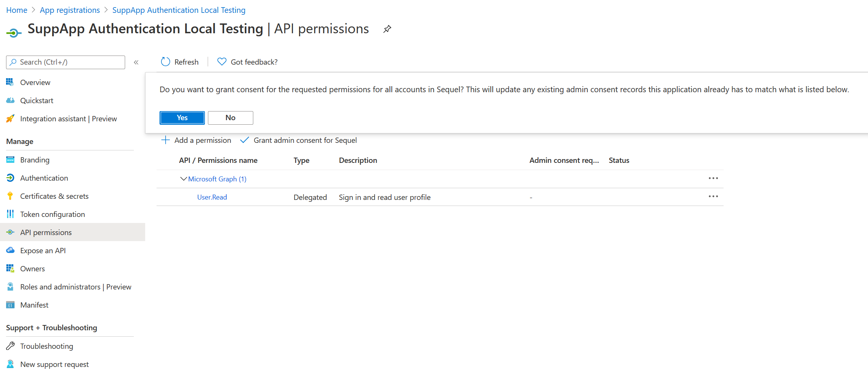Click the Status column header
Viewport: 868px width, 376px height.
point(619,160)
